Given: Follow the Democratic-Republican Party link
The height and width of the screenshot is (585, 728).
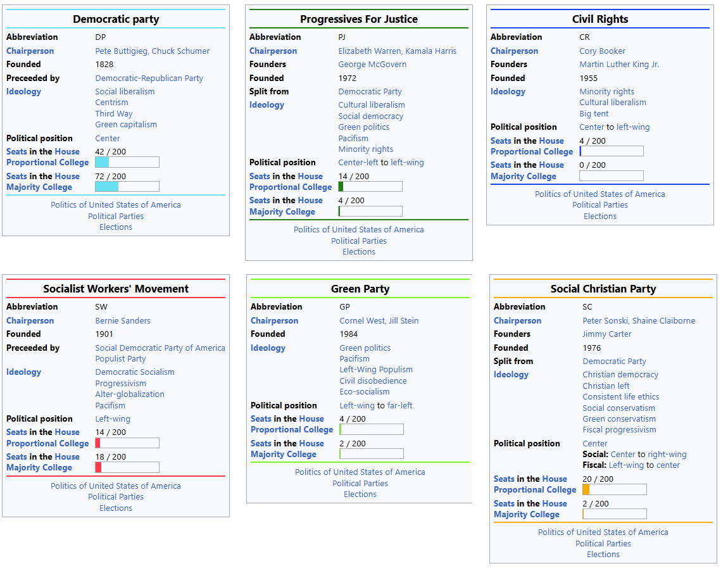Looking at the screenshot, I should [149, 79].
